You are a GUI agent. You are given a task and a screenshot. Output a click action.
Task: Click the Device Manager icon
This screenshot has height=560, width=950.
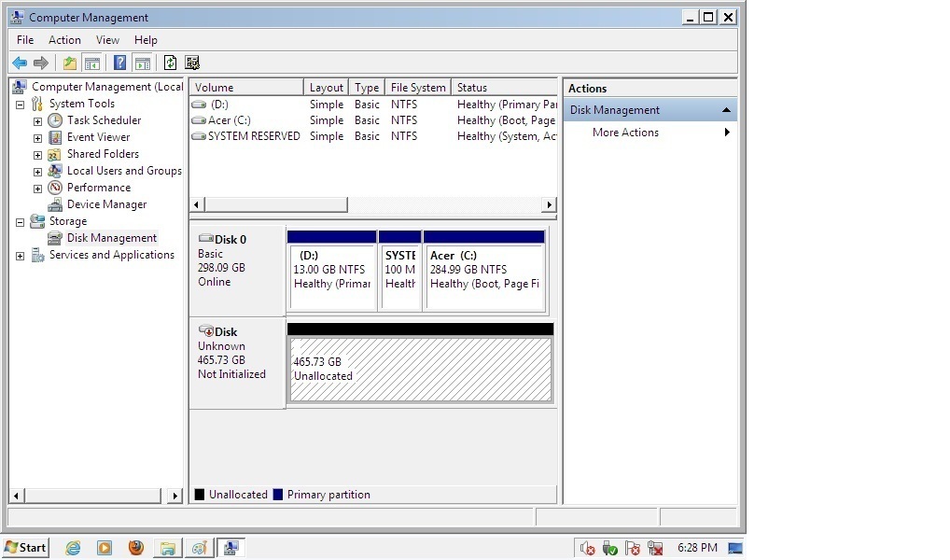coord(55,204)
